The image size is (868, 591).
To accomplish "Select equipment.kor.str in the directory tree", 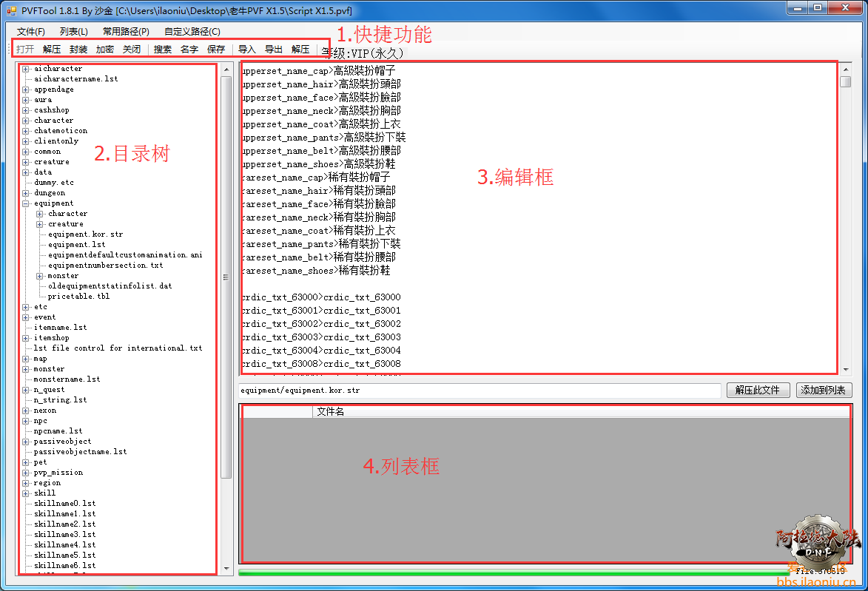I will 85,234.
